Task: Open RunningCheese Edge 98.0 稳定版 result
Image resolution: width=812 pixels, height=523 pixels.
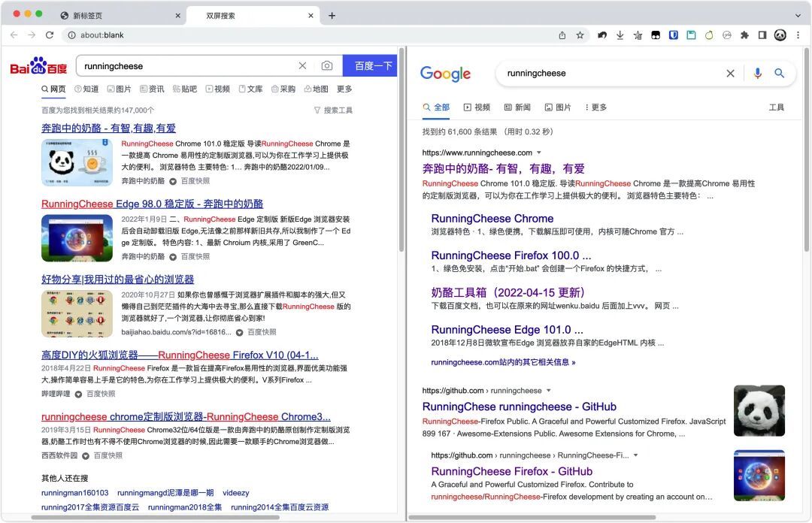Action: tap(152, 204)
